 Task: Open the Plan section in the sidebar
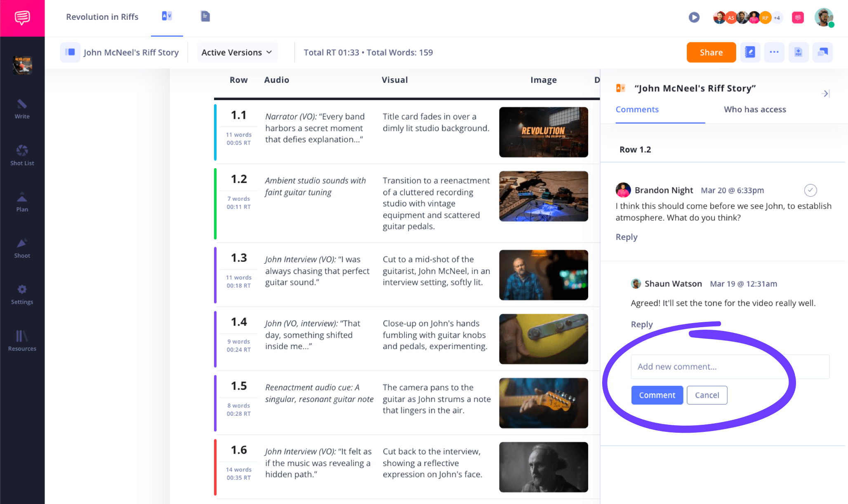pos(22,202)
